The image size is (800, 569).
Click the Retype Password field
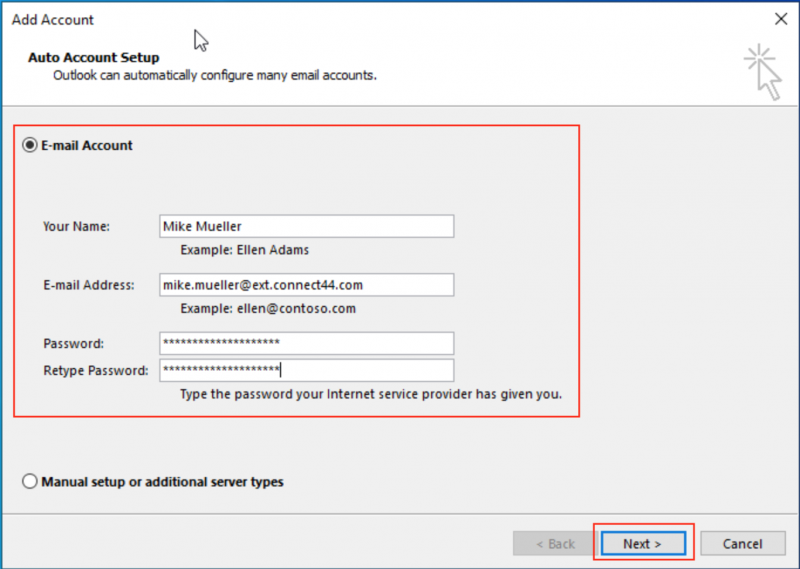(x=306, y=370)
